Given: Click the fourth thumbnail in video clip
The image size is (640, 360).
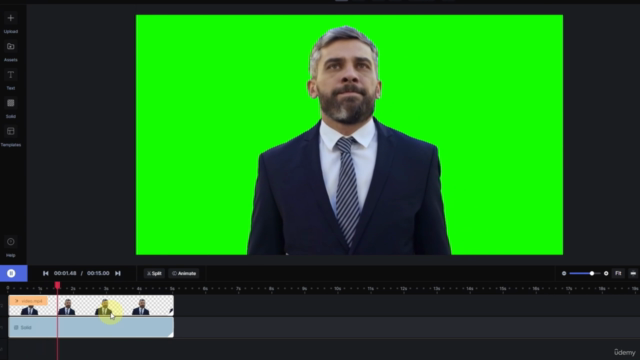Looking at the screenshot, I should [x=141, y=307].
